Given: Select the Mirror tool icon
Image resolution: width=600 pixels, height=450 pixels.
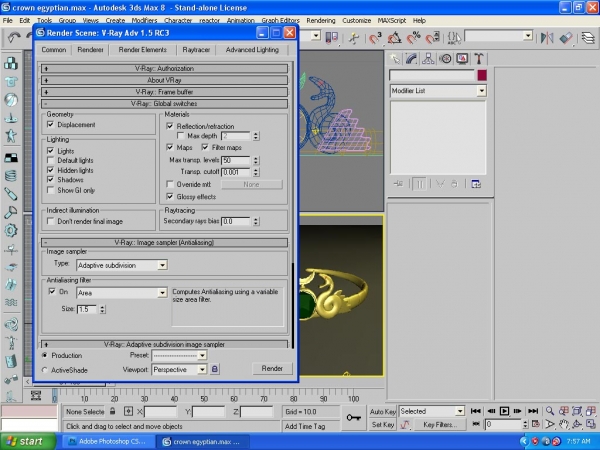Looking at the screenshot, I should (x=547, y=38).
